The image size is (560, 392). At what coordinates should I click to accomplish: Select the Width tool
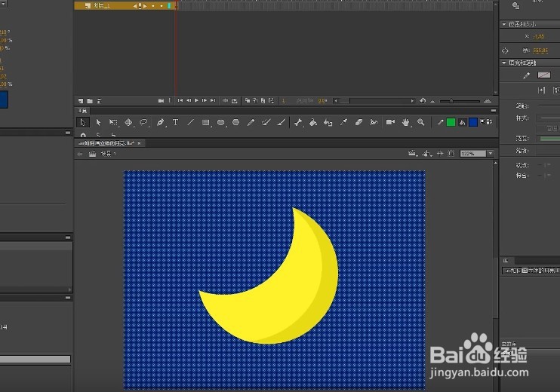coord(374,122)
